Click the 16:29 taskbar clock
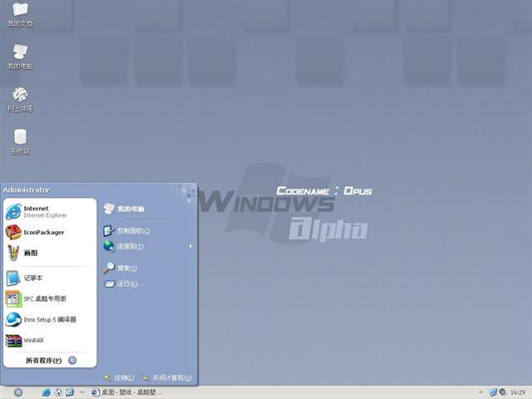Viewport: 532px width, 399px height. tap(518, 392)
